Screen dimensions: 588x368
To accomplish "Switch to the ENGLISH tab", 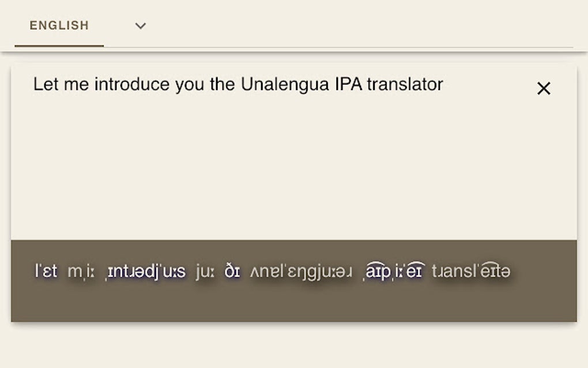I will tap(58, 25).
